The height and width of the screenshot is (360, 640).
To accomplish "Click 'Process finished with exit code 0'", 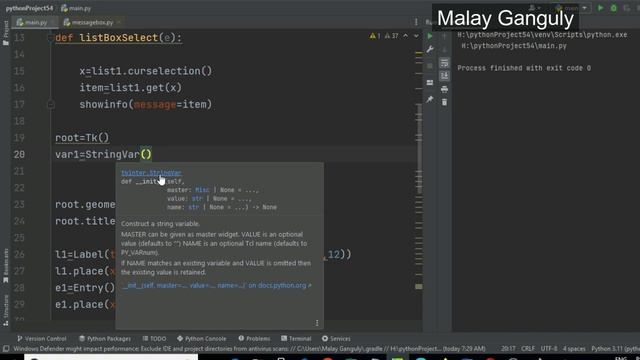I will pyautogui.click(x=524, y=68).
